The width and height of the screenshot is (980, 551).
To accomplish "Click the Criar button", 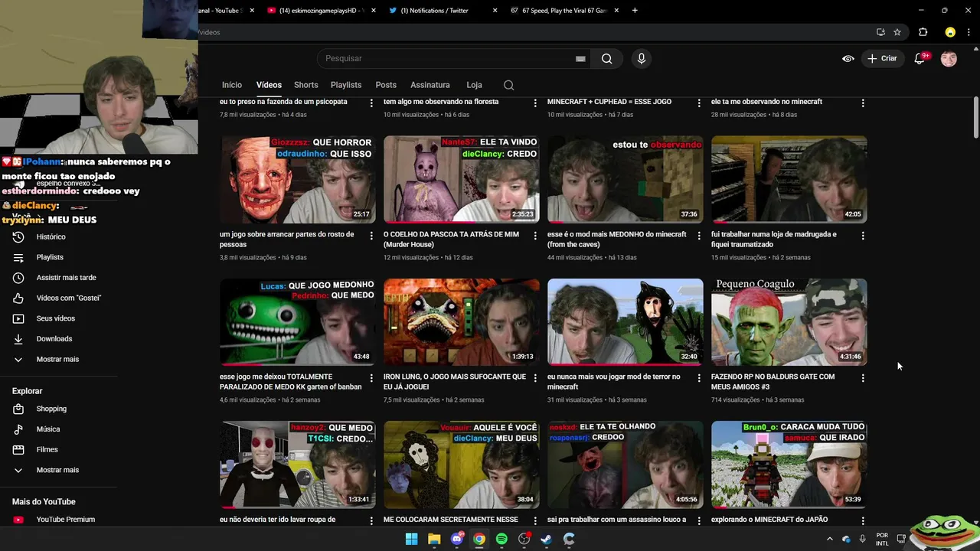I will click(x=882, y=59).
